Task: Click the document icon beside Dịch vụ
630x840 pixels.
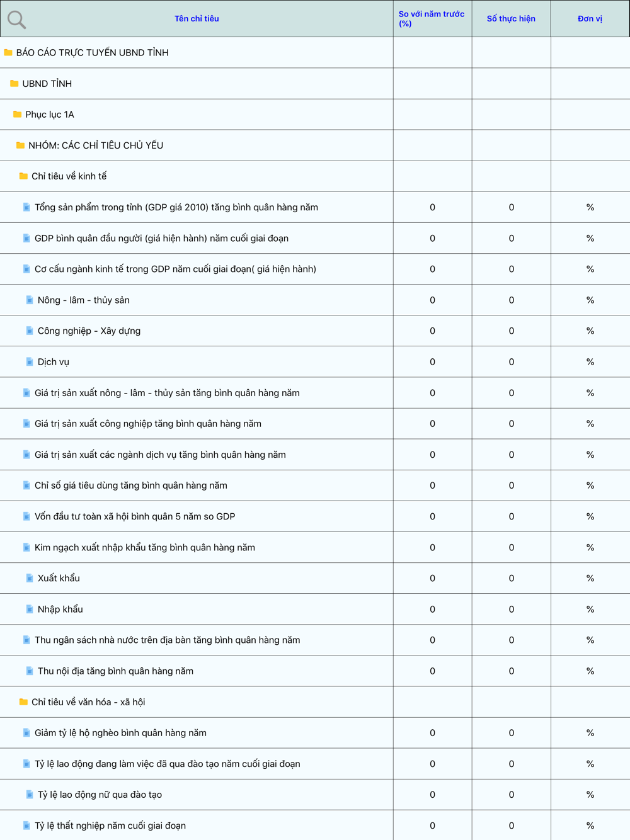Action: coord(29,362)
